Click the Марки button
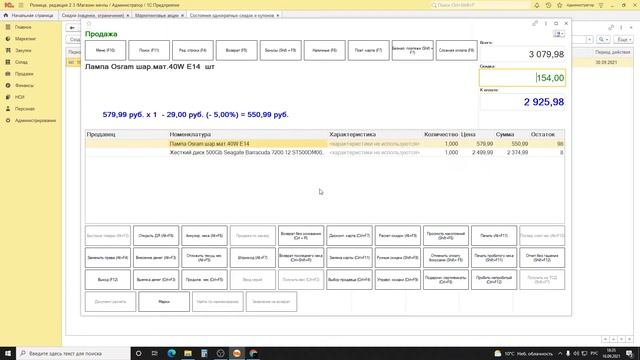Image resolution: width=640 pixels, height=360 pixels. click(164, 302)
